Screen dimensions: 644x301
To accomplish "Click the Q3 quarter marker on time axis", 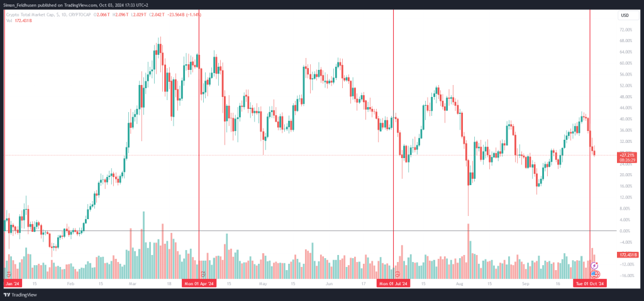I will [x=397, y=273].
